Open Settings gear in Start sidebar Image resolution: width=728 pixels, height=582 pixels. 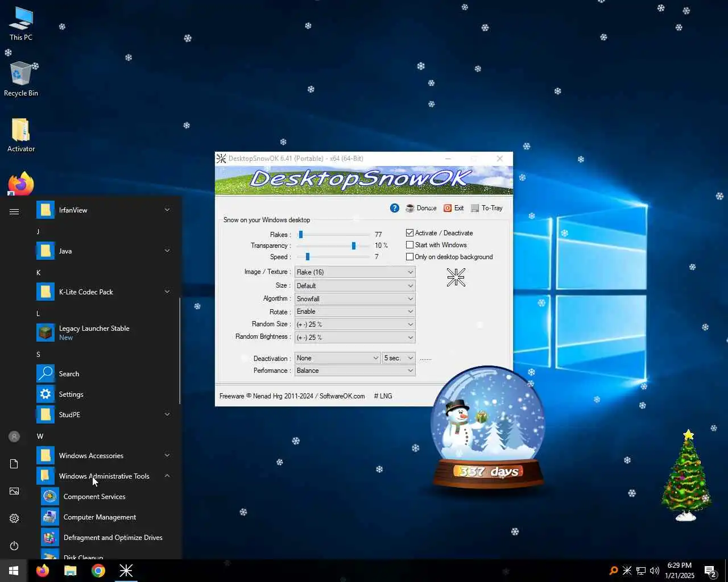click(14, 518)
